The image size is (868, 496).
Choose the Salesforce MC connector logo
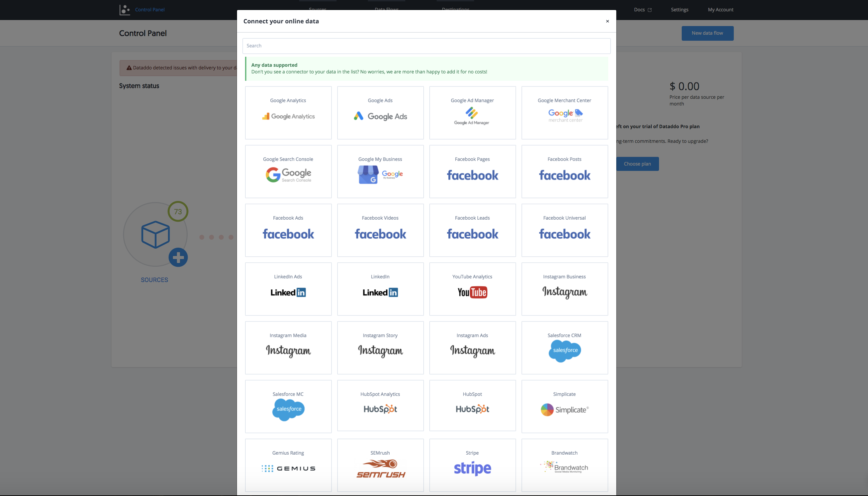[288, 410]
